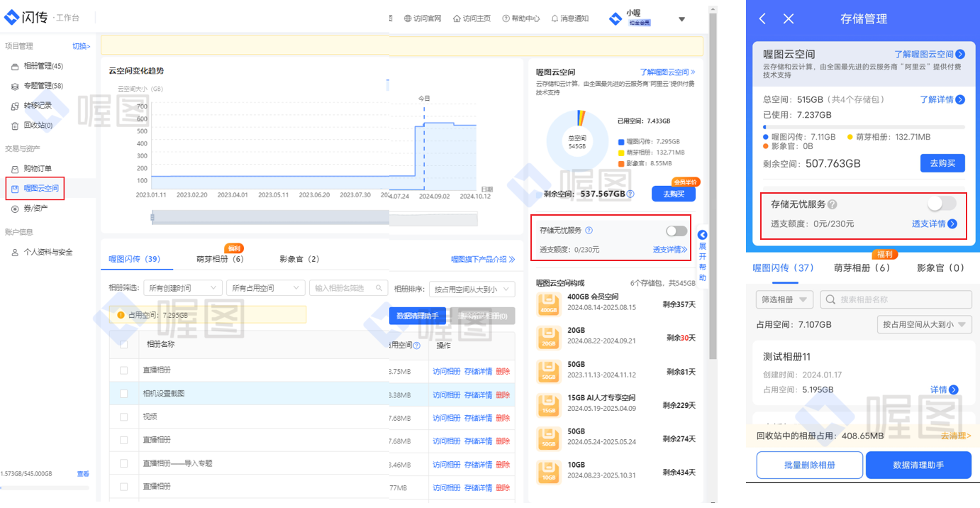The width and height of the screenshot is (980, 508).
Task: Open 按占用空间从大到小 sort dropdown on desktop
Action: point(472,289)
